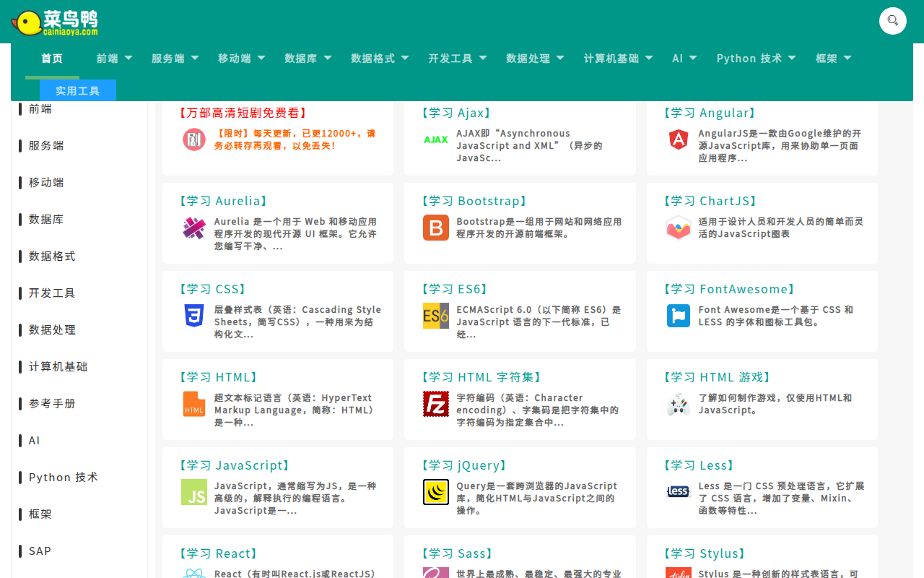Click the FontAwesome flag icon
The image size is (924, 578).
tap(679, 316)
